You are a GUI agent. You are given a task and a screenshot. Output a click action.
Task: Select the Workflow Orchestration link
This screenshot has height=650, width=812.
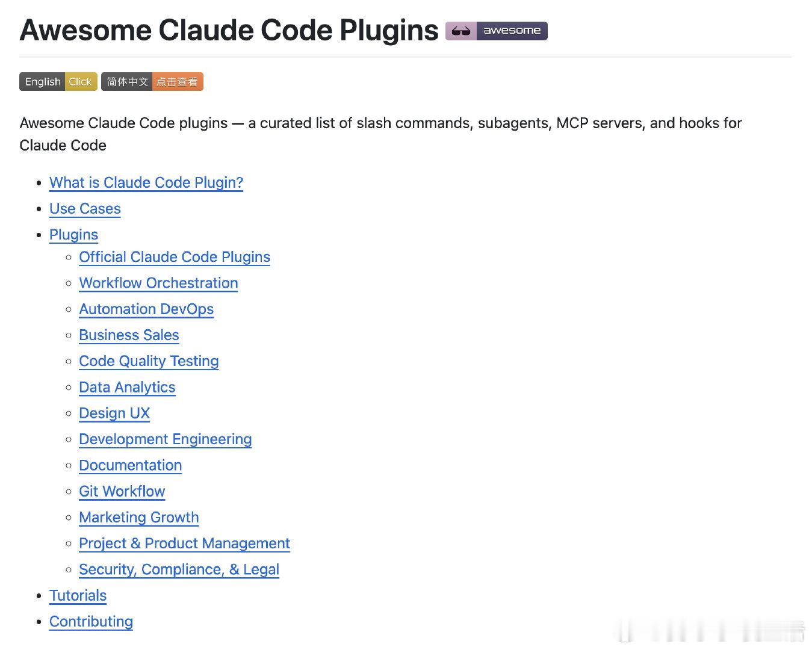point(158,283)
